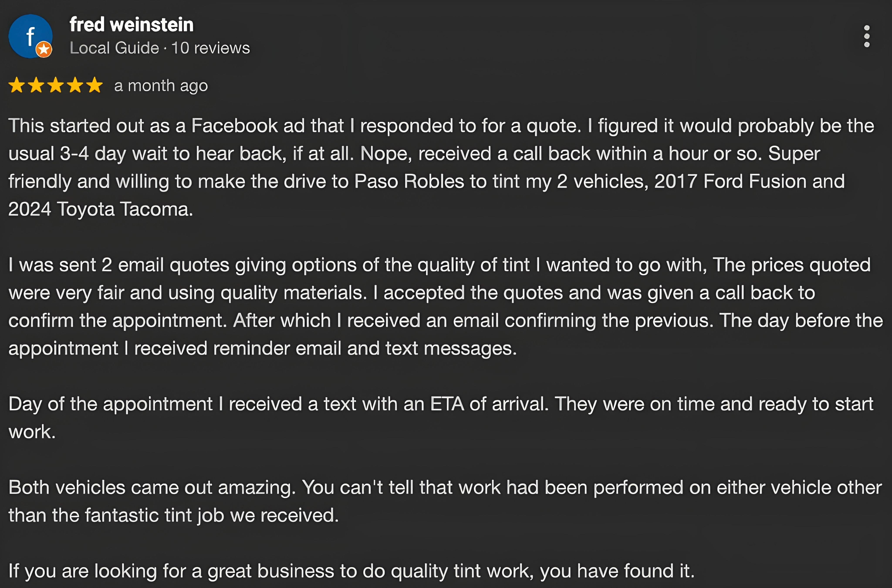Open reviewer name fred weinstein
Viewport: 892px width, 588px height.
132,25
